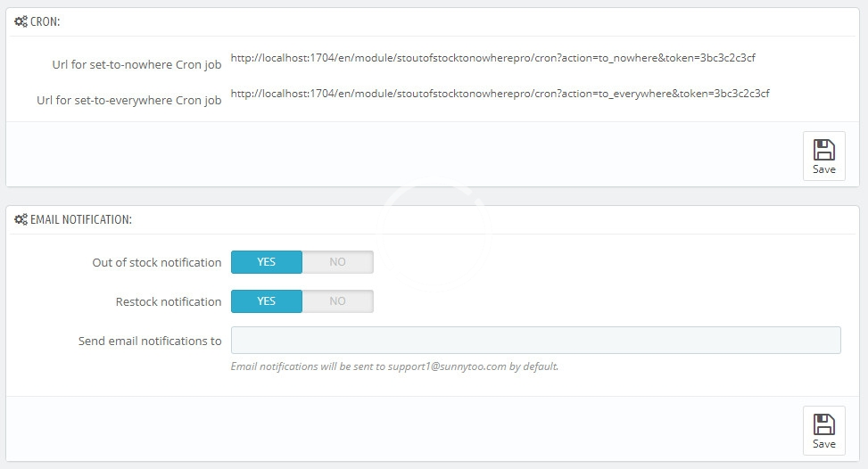
Task: Click the Send email notifications to label
Action: [x=149, y=341]
